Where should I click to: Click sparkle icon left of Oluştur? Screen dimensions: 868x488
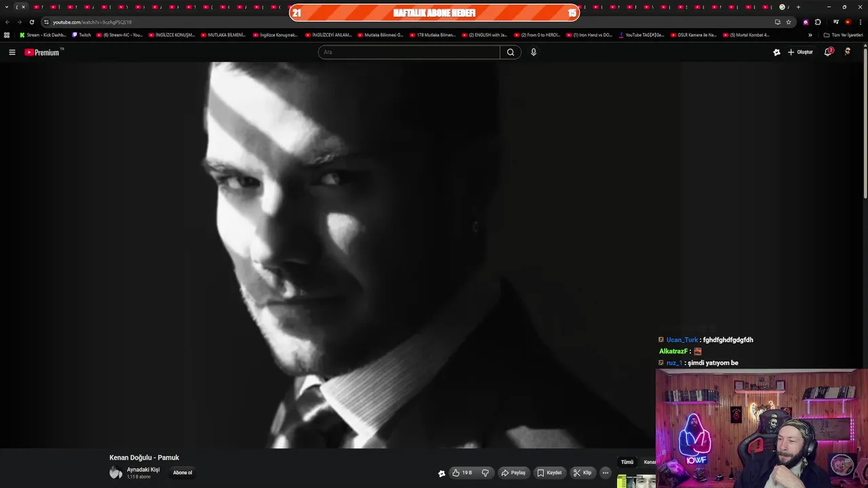[776, 52]
